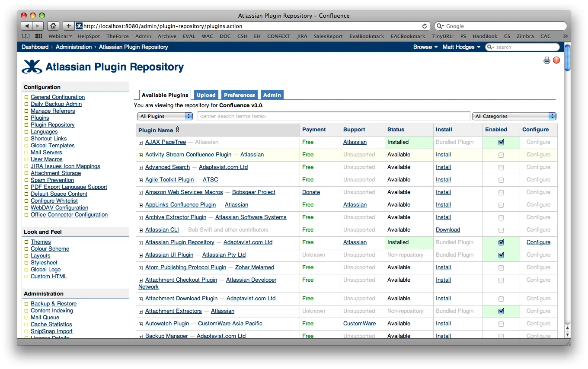Image resolution: width=588 pixels, height=369 pixels.
Task: Open the Donate link for Amazon Web Services Macros
Action: (x=311, y=192)
